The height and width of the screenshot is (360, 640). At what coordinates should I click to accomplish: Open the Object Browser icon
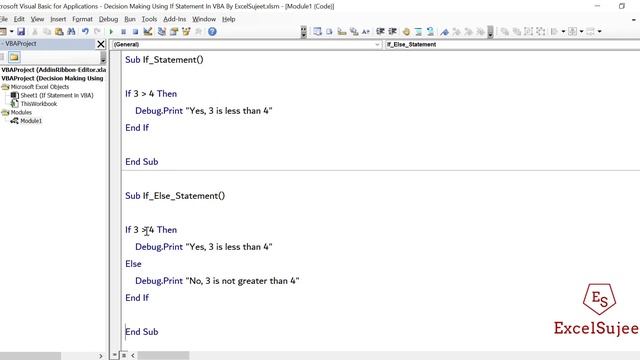pos(186,31)
